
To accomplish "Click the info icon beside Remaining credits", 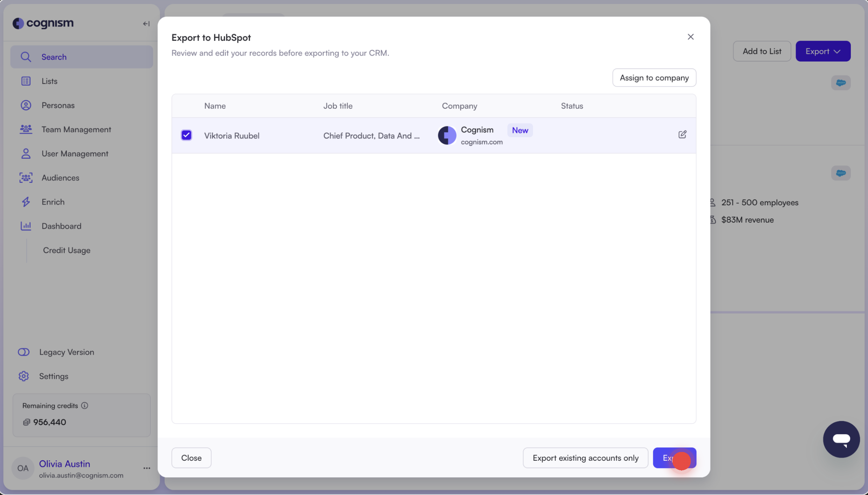I will coord(85,406).
